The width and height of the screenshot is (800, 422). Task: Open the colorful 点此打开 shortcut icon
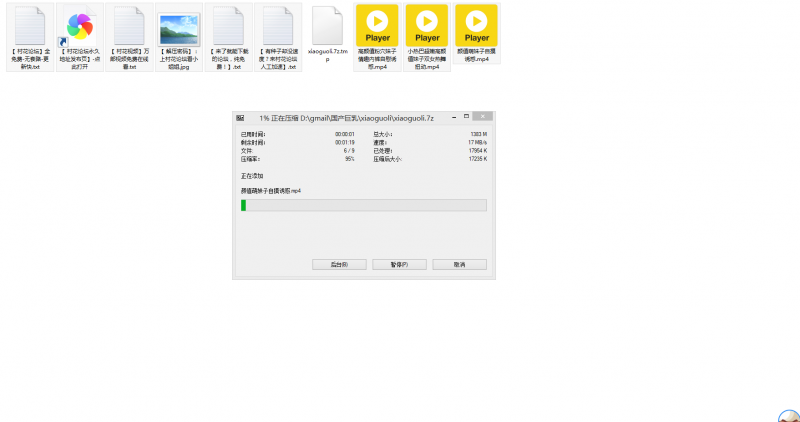coord(79,27)
